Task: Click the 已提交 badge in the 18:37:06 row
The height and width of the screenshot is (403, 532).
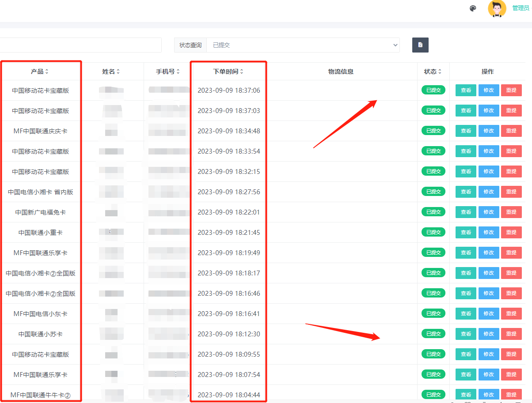Action: point(433,90)
